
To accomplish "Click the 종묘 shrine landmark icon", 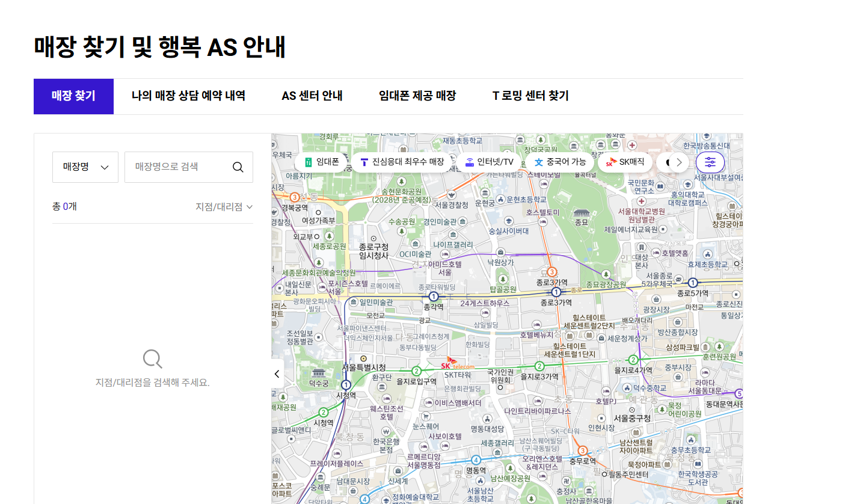I will tap(582, 212).
